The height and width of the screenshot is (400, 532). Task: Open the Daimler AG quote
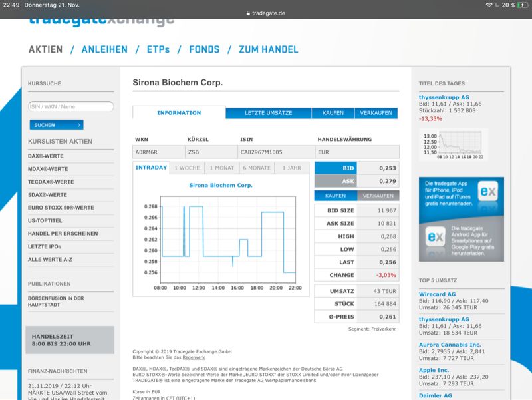coord(436,395)
